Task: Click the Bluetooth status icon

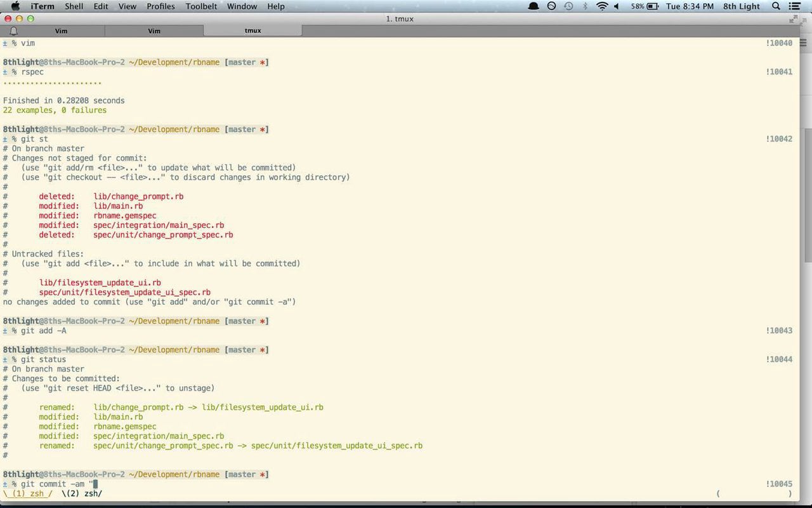Action: point(586,6)
